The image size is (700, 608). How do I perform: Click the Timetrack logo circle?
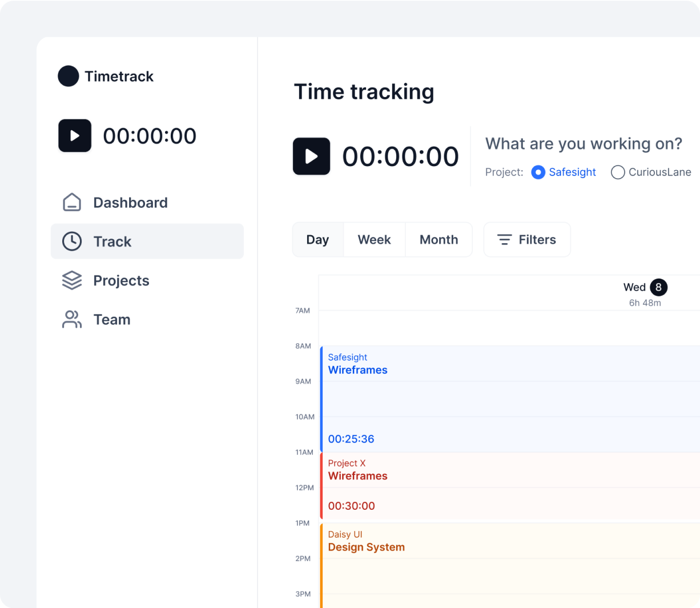(x=69, y=76)
